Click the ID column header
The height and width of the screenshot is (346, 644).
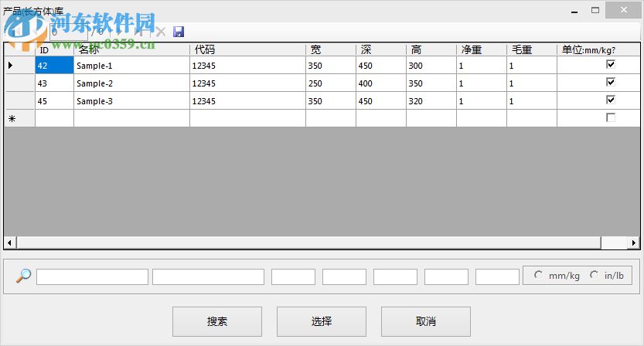54,49
